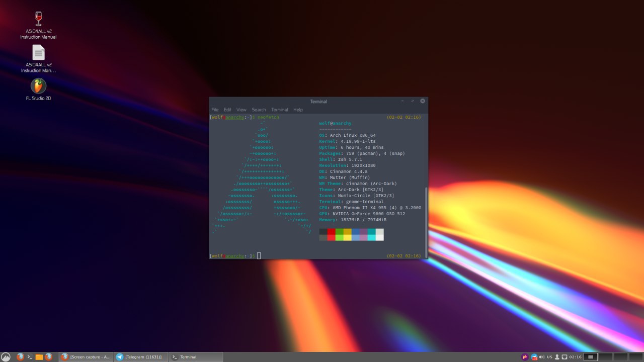
Task: Click the Terminal window title bar
Action: pyautogui.click(x=318, y=102)
